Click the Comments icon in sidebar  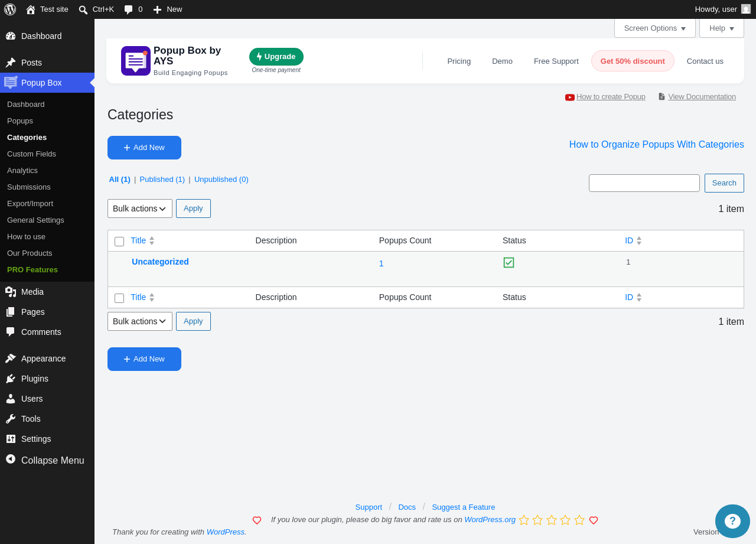click(11, 332)
